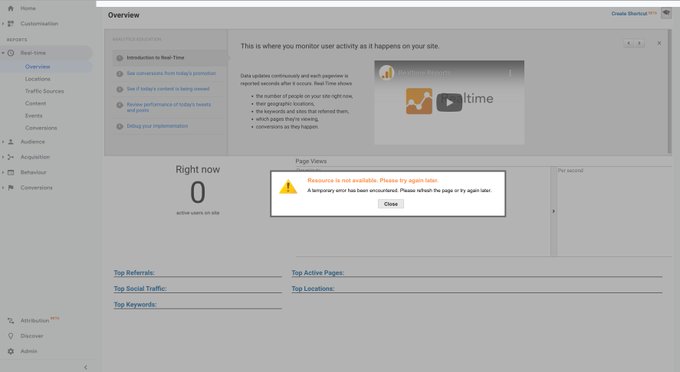
Task: Click the Customisation dashboard icon
Action: (x=11, y=23)
